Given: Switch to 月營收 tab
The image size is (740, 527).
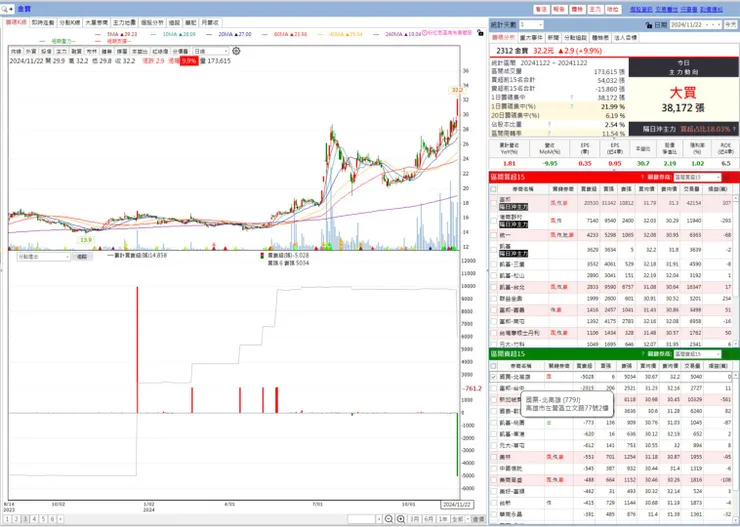Looking at the screenshot, I should pos(210,23).
